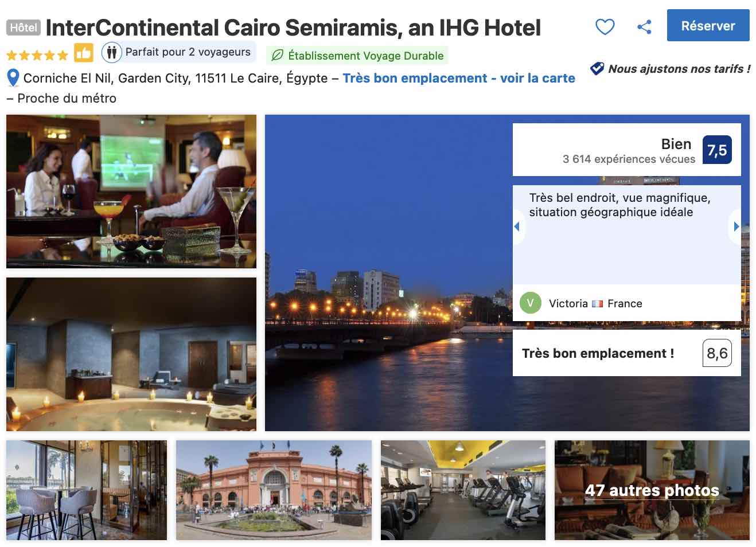Click the five-star rating icons

(x=37, y=56)
